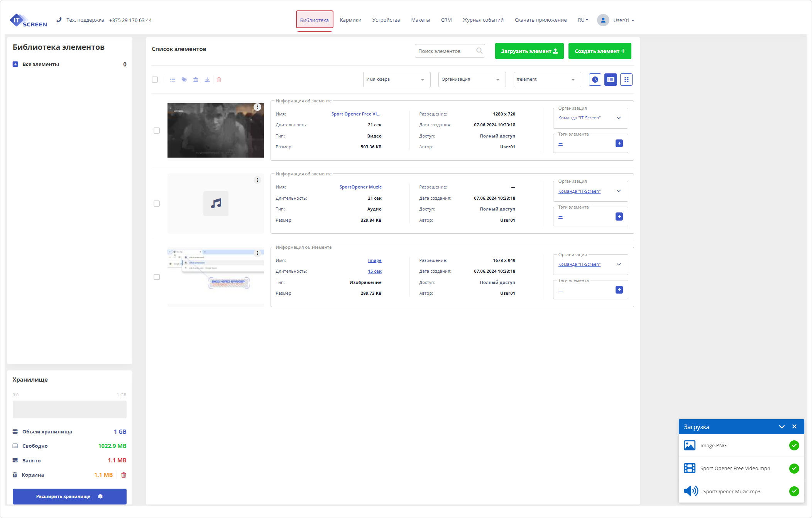
Task: Open the Устройства menu item
Action: (x=386, y=20)
